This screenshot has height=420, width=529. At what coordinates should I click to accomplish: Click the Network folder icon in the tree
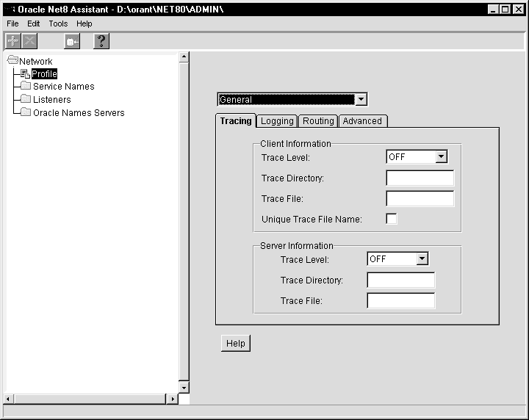point(12,61)
